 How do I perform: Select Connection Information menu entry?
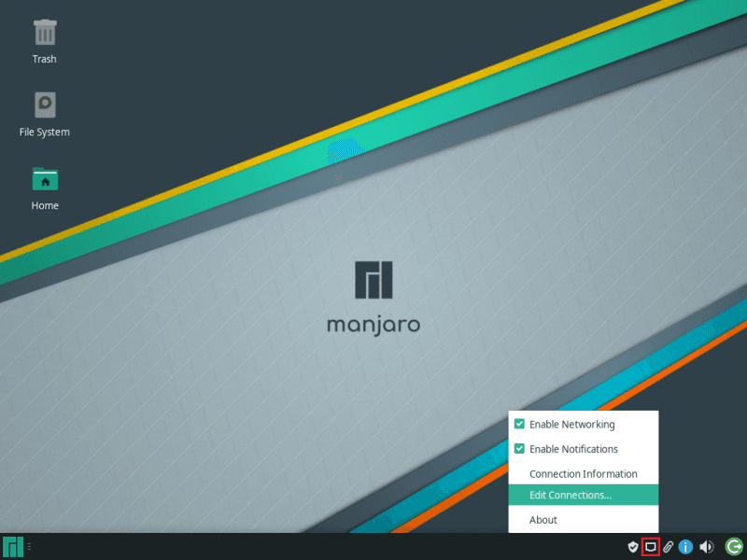coord(583,474)
